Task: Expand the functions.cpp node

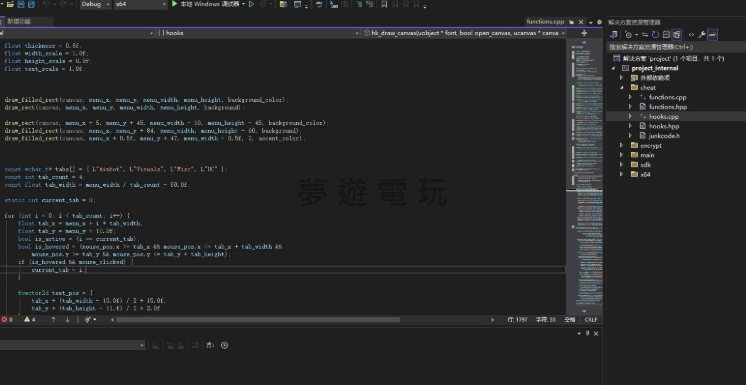Action: point(630,97)
